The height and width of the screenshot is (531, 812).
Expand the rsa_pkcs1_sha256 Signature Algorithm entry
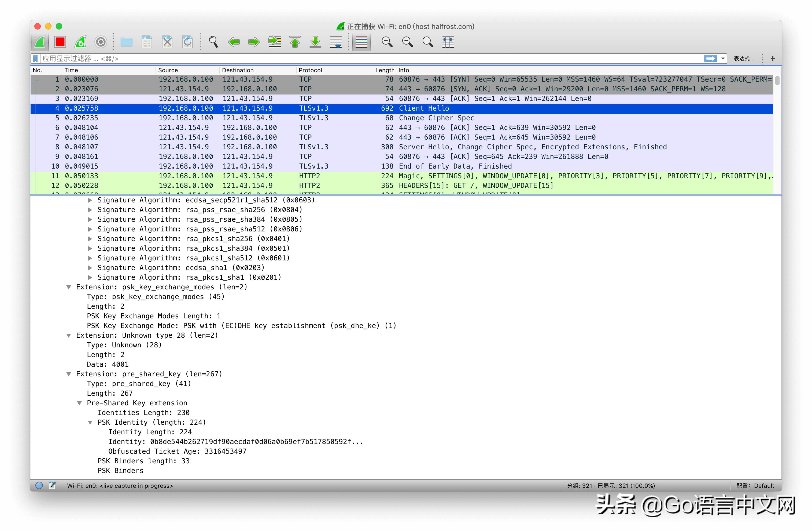[x=90, y=239]
